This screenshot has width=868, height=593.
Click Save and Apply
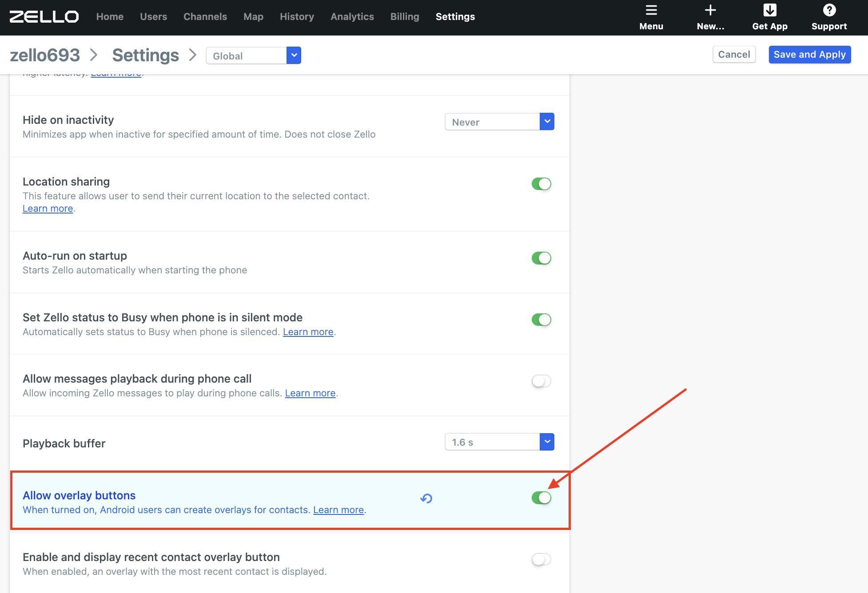[809, 55]
